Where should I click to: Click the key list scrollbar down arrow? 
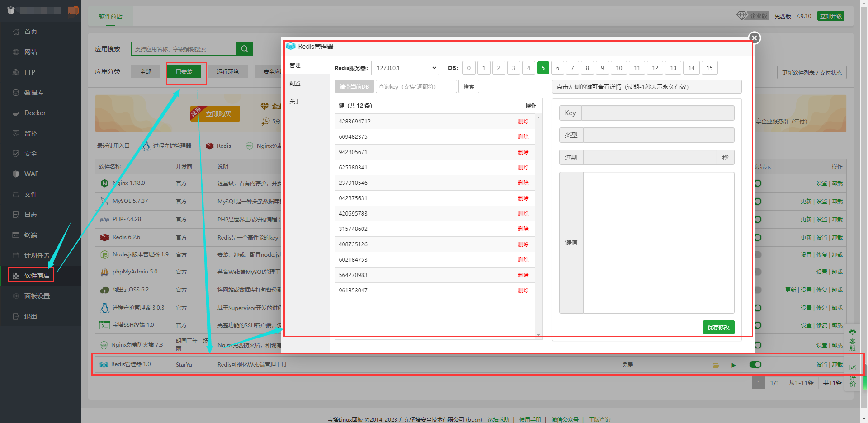click(x=538, y=335)
